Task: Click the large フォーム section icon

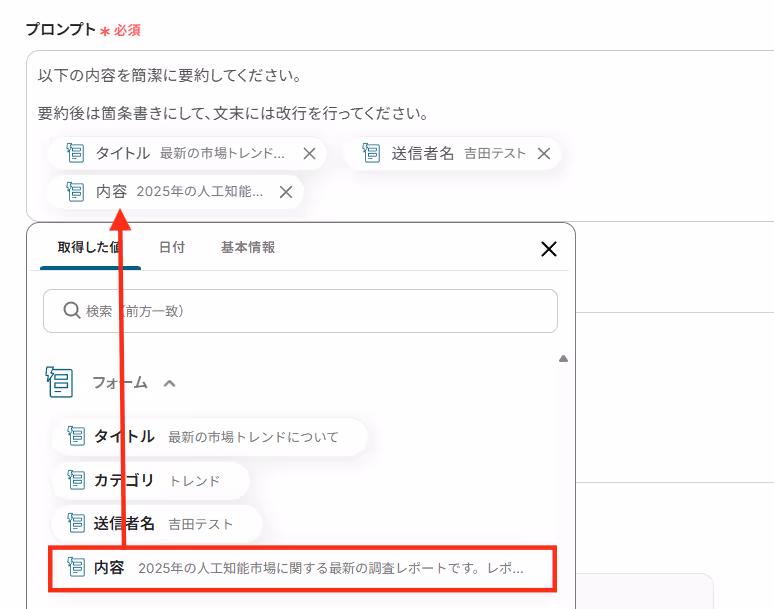Action: tap(59, 382)
